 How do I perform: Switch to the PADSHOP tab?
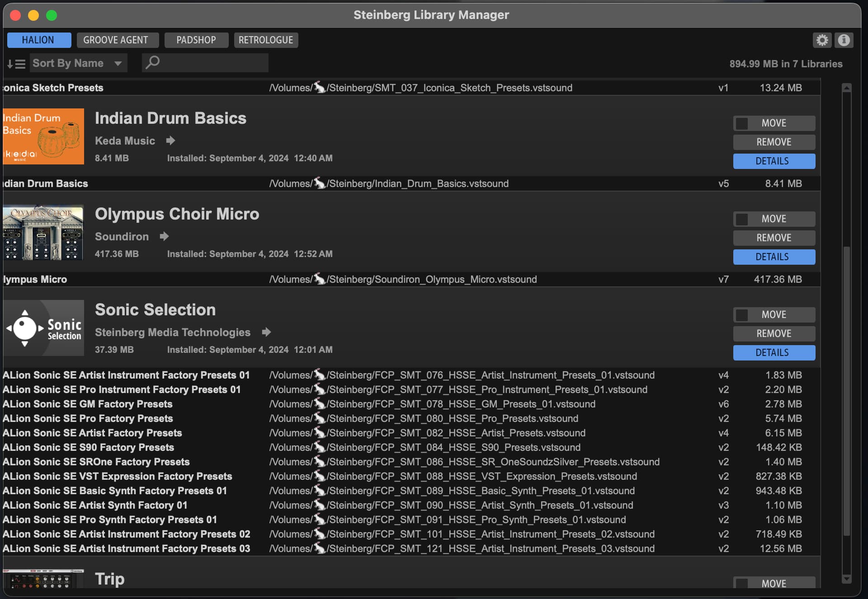coord(196,40)
